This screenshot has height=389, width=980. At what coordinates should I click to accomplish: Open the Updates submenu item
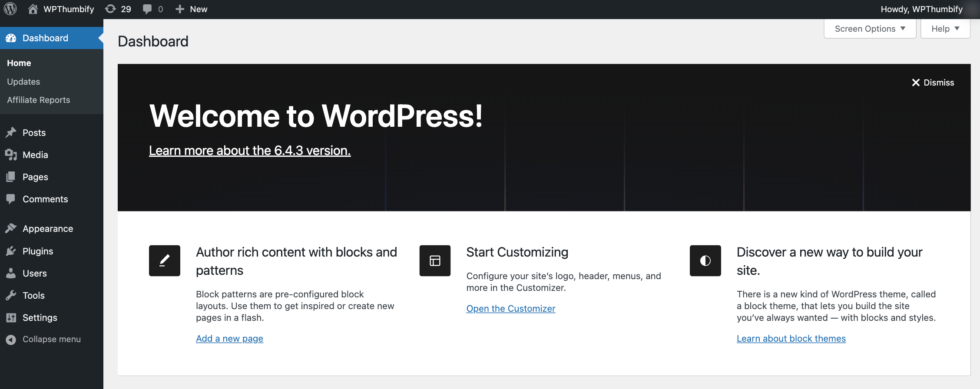(23, 82)
